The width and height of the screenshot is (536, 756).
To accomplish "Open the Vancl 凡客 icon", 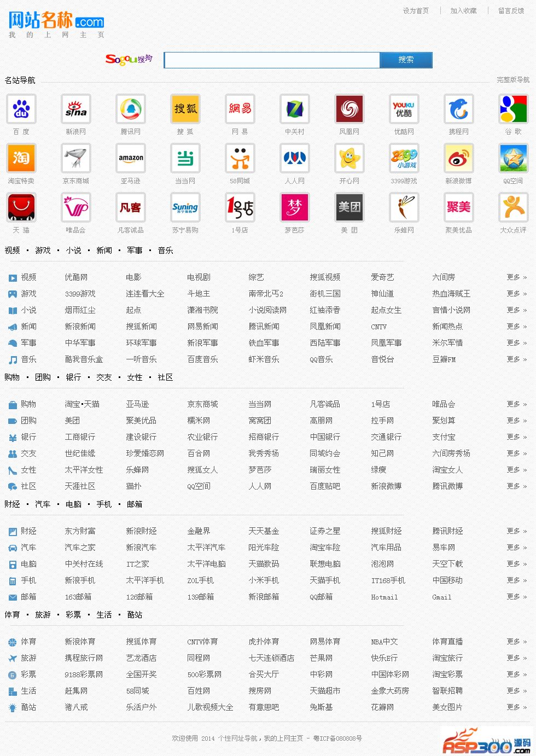I will point(131,207).
